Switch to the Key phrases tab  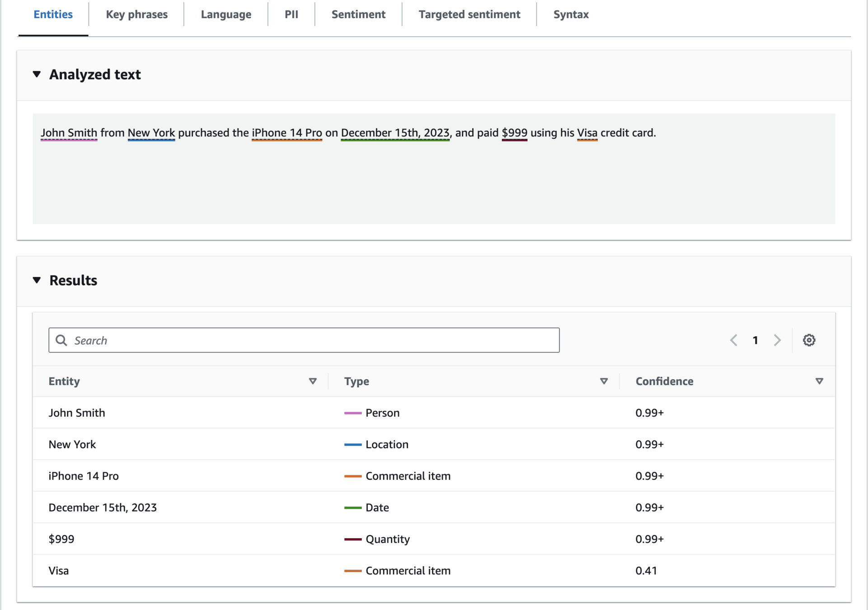136,14
